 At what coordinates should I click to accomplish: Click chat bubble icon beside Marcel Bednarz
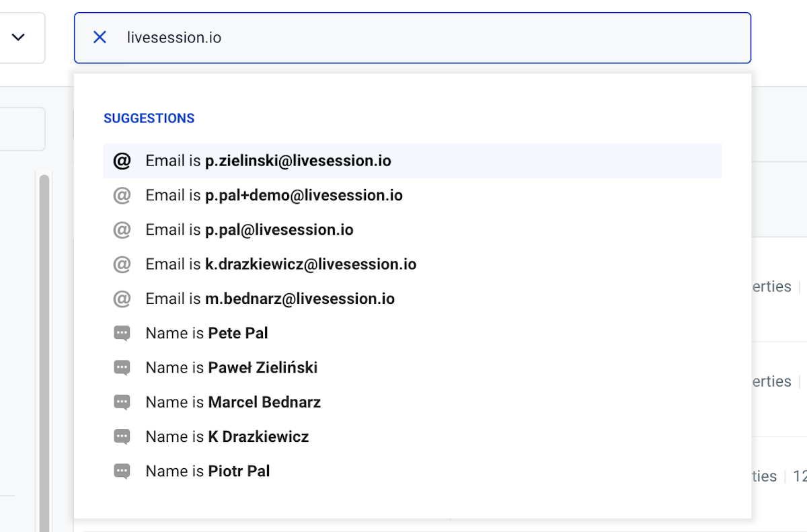click(122, 402)
